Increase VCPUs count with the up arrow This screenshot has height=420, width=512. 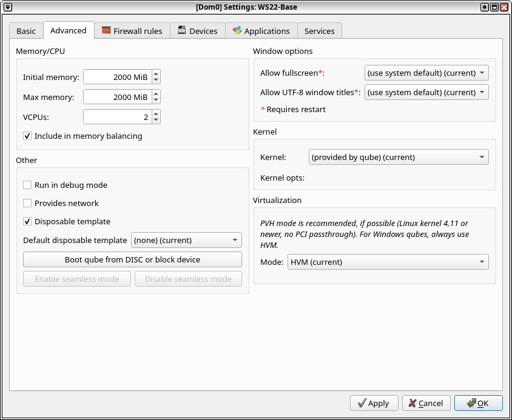coord(156,113)
